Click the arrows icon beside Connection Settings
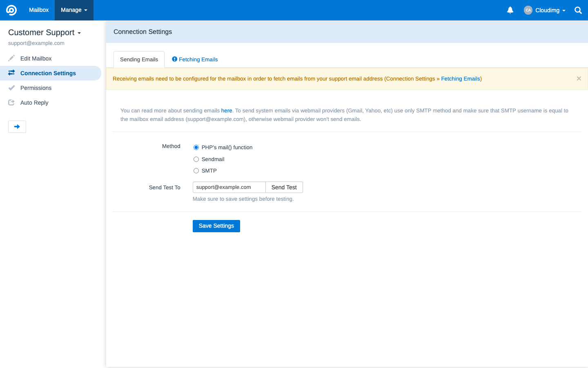The height and width of the screenshot is (368, 588). tap(11, 73)
